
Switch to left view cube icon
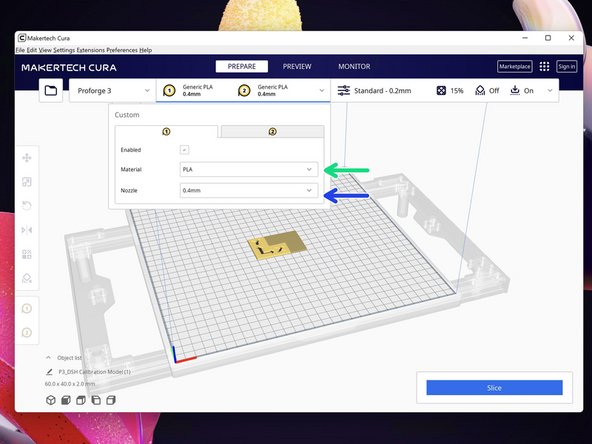coord(96,400)
